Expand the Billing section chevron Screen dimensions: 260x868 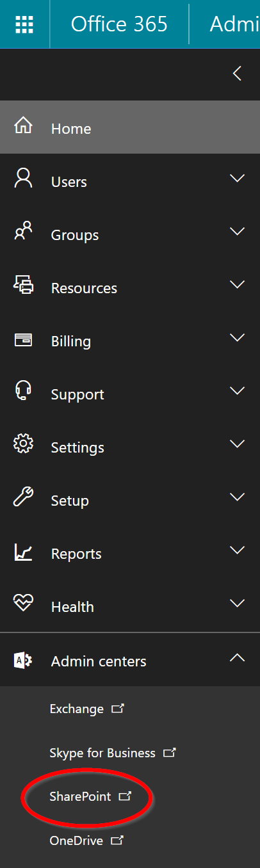(x=237, y=338)
